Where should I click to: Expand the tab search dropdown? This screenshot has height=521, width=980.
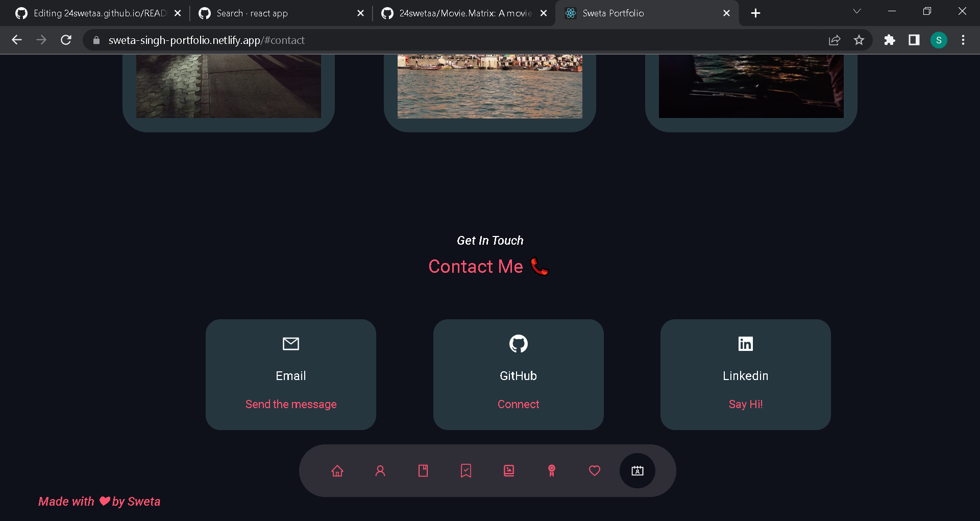[857, 11]
